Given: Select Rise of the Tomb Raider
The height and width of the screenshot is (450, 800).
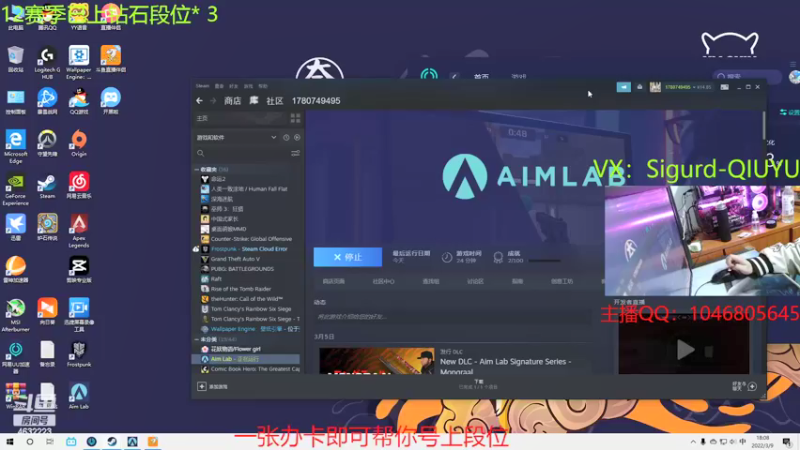Looking at the screenshot, I should (x=241, y=289).
